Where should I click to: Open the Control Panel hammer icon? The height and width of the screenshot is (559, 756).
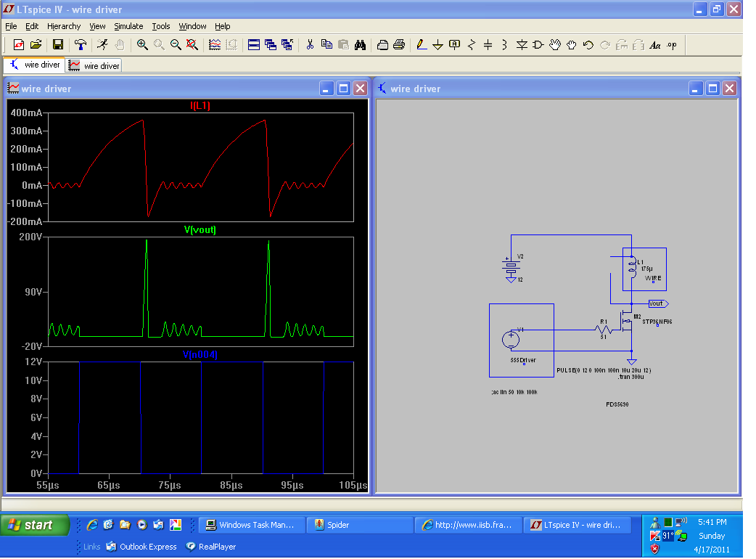81,45
